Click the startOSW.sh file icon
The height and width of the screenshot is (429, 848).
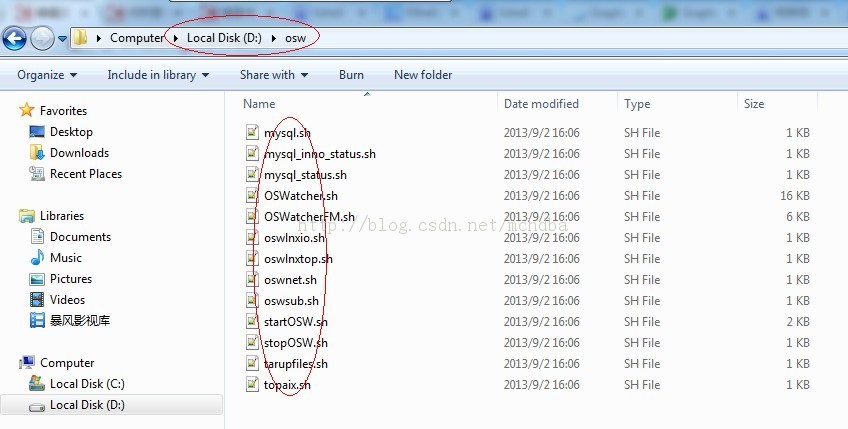click(252, 321)
